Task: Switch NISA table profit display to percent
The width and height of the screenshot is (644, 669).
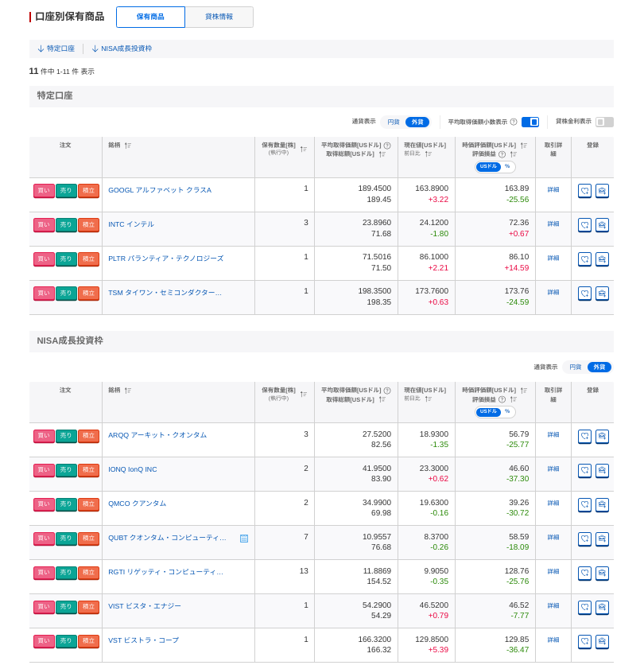Action: [x=507, y=411]
